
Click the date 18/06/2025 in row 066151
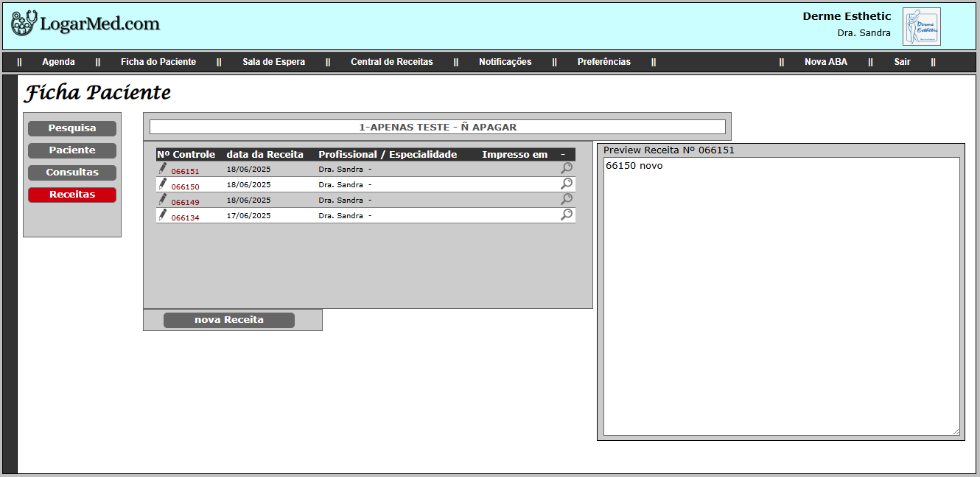pyautogui.click(x=248, y=170)
